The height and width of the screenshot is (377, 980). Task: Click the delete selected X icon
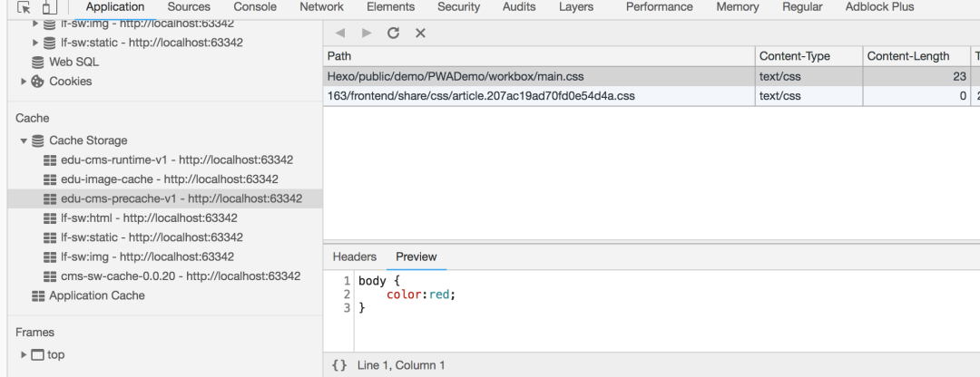(420, 34)
